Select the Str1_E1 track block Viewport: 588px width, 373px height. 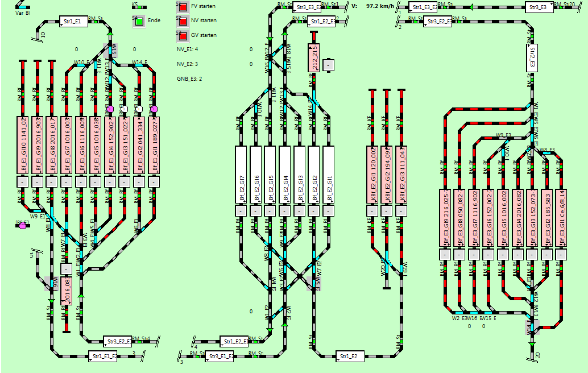(74, 22)
